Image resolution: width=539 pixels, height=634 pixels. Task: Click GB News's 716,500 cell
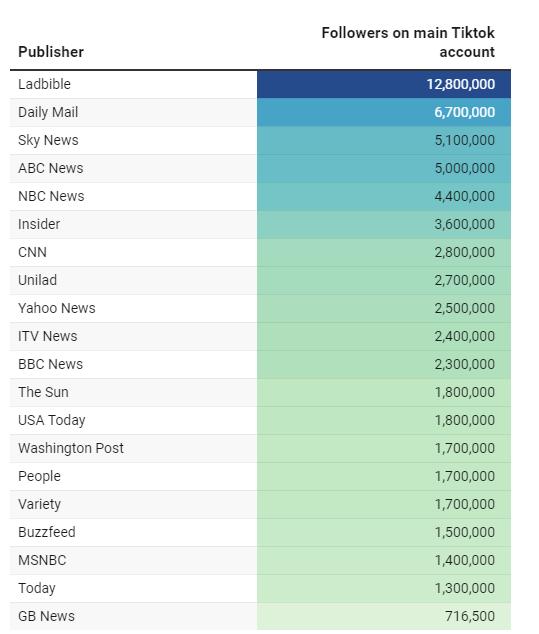point(384,616)
